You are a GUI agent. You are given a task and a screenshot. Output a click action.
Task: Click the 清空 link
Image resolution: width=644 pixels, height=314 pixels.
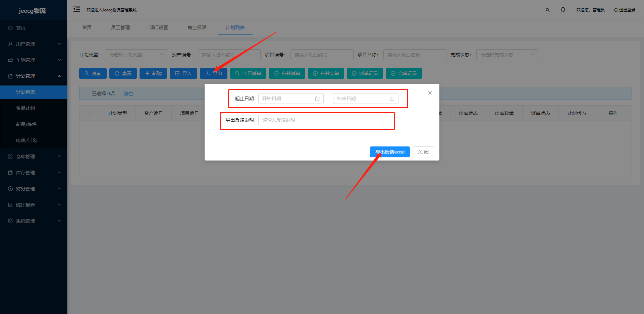coord(128,93)
